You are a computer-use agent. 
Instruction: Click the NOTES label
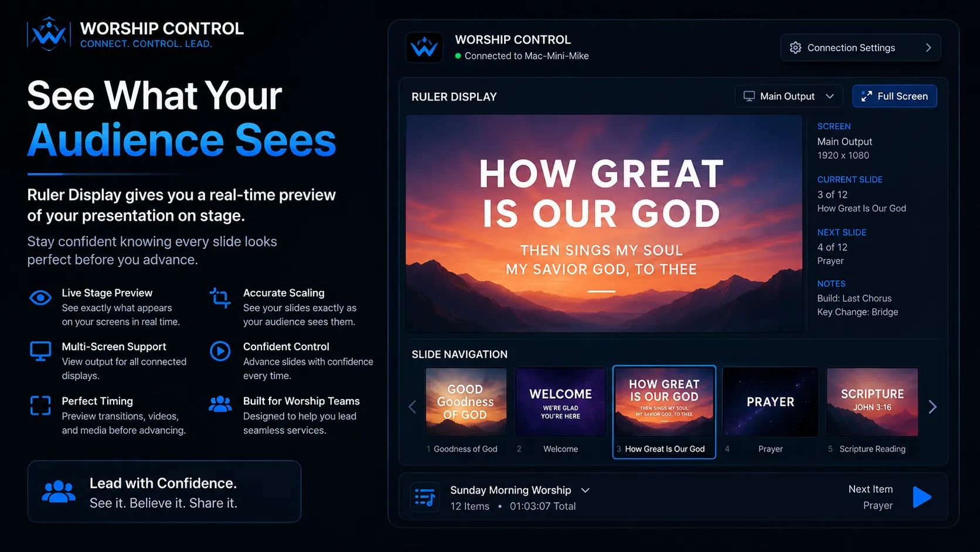(x=831, y=284)
